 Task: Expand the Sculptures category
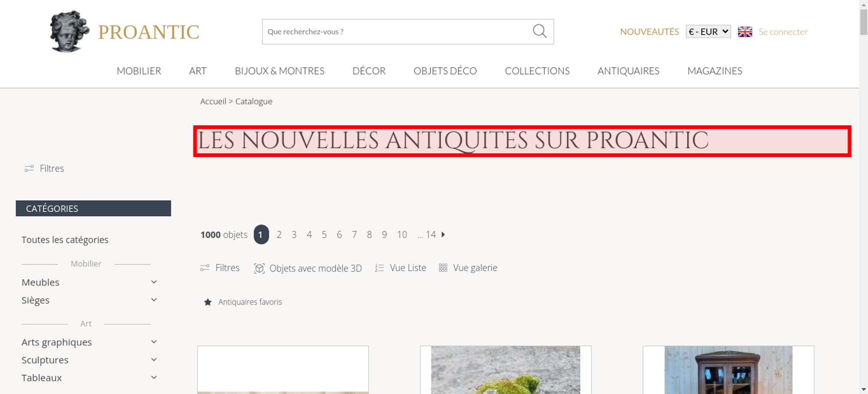tap(154, 360)
